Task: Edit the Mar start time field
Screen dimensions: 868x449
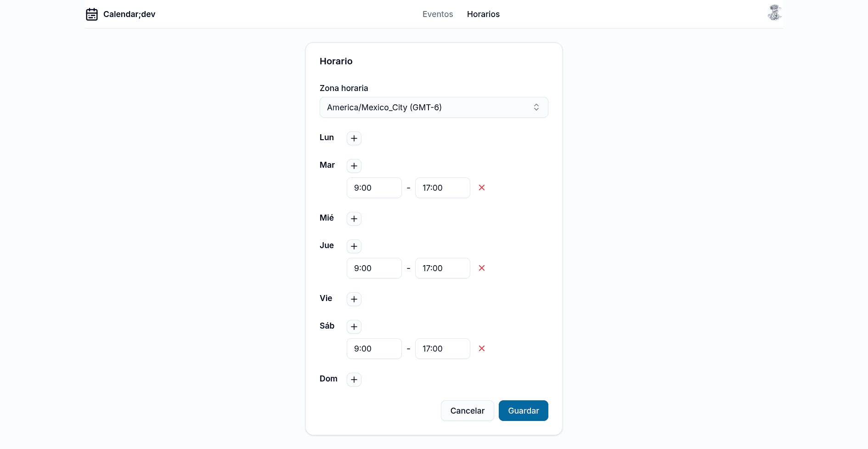Action: click(374, 188)
